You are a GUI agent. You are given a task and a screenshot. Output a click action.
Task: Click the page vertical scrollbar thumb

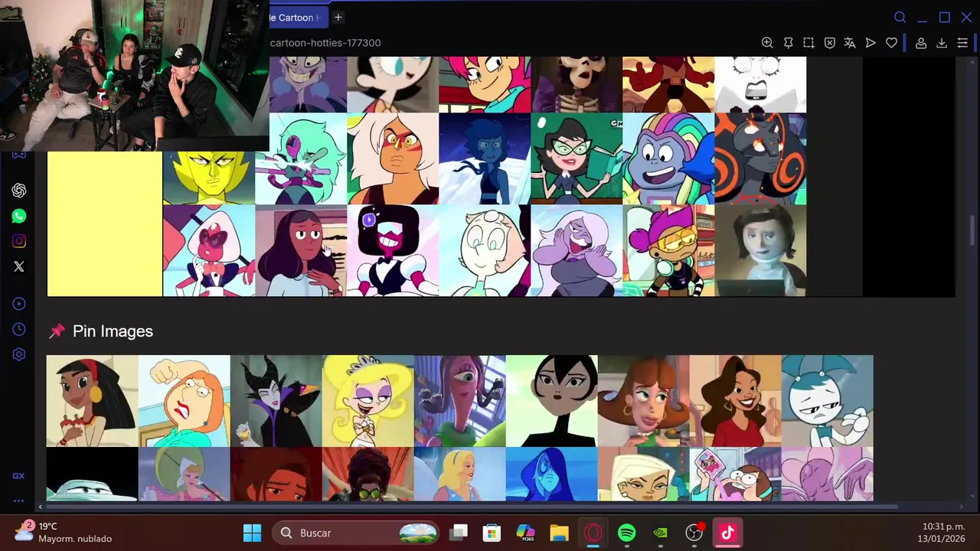[973, 231]
